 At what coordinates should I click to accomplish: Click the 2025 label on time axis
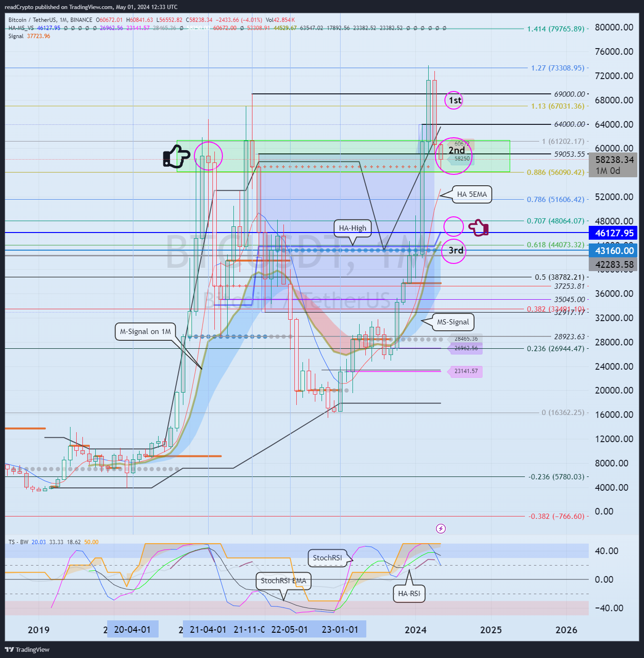(491, 630)
